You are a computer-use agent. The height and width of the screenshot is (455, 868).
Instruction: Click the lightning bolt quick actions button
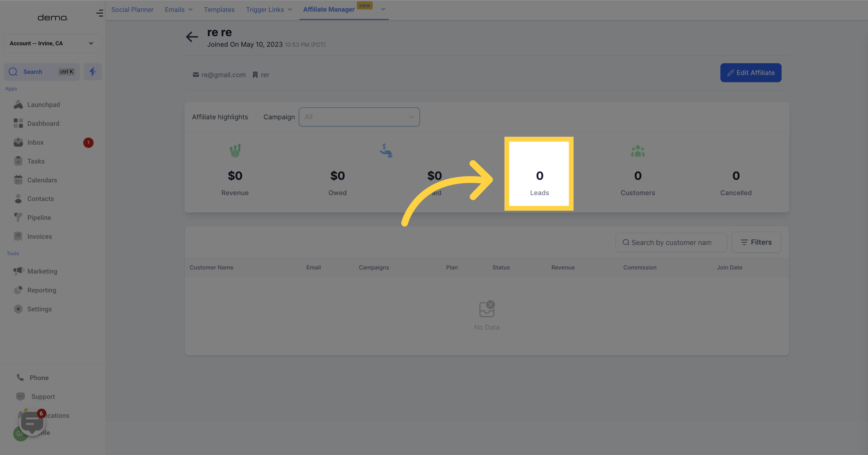93,72
